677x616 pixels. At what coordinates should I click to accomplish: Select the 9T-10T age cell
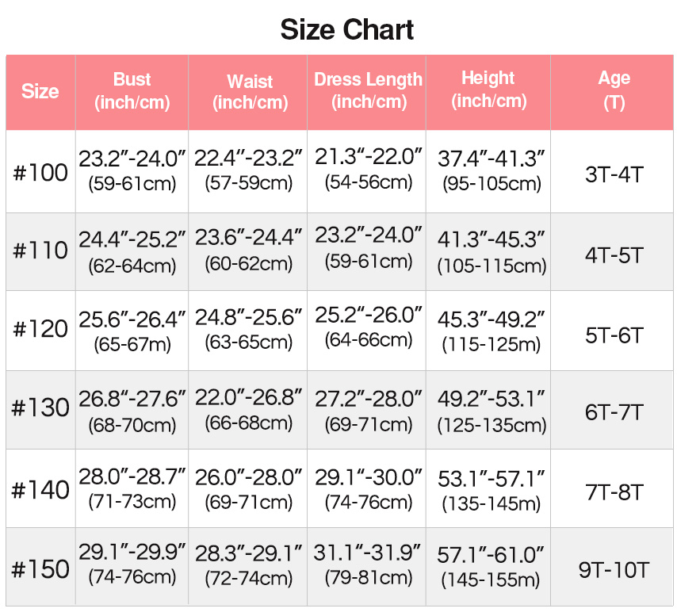614,570
